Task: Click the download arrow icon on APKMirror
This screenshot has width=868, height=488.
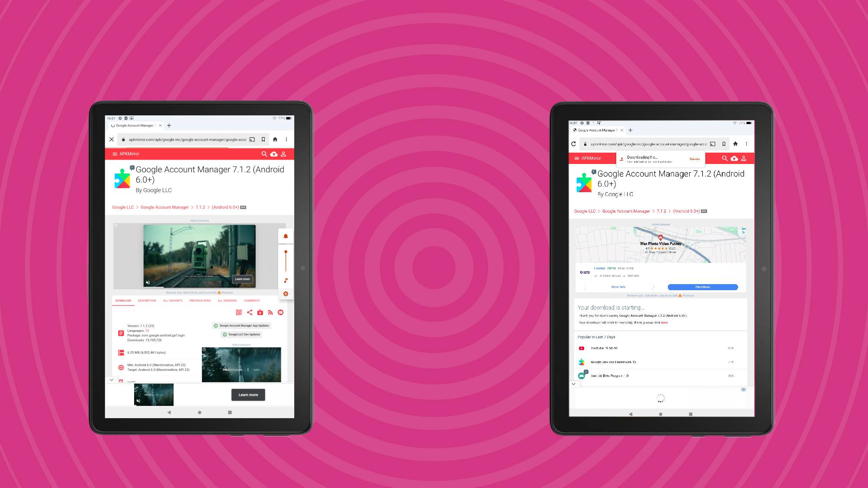Action: (274, 154)
